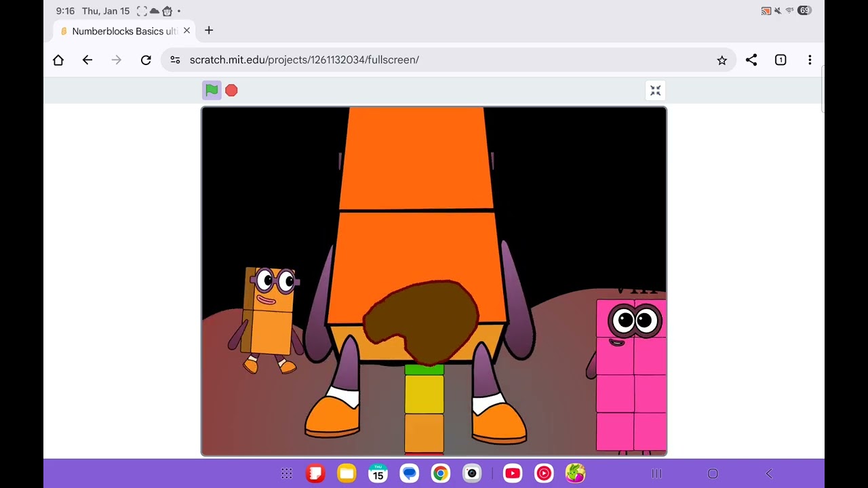This screenshot has width=868, height=488.
Task: Launch the vegetable game app icon
Action: [575, 474]
